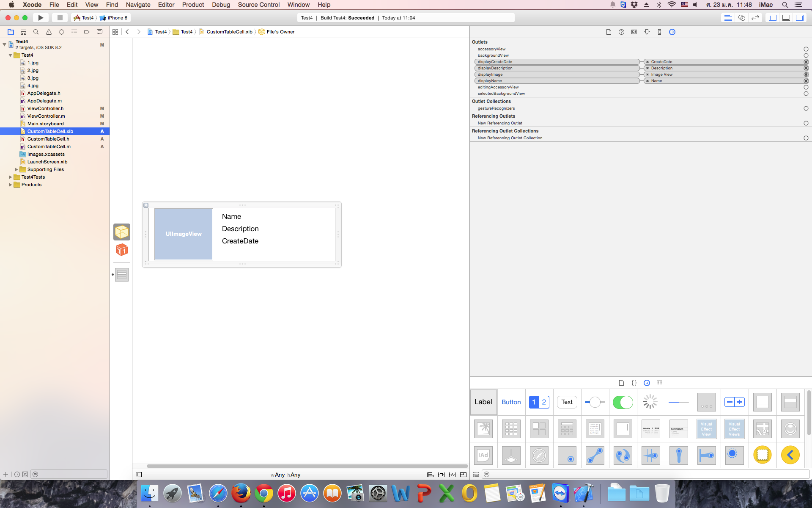Expand the Test4Tests folder
The image size is (812, 508).
[x=10, y=177]
